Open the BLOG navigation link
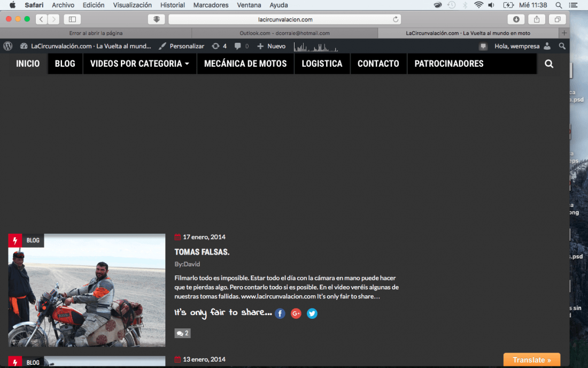This screenshot has height=368, width=588. [65, 64]
